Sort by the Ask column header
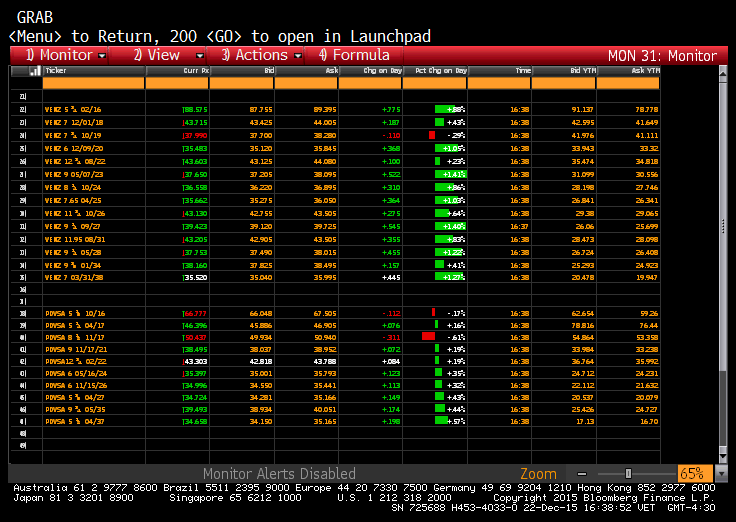The image size is (736, 522). [306, 71]
